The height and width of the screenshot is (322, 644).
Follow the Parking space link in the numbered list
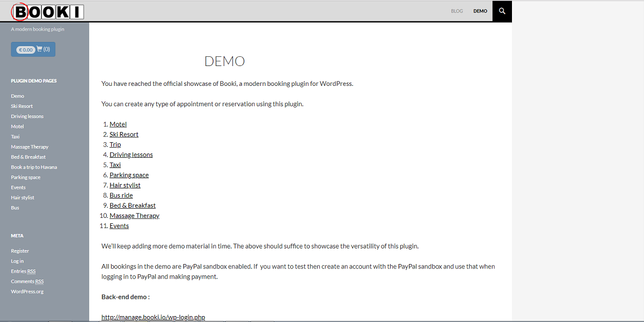(129, 175)
